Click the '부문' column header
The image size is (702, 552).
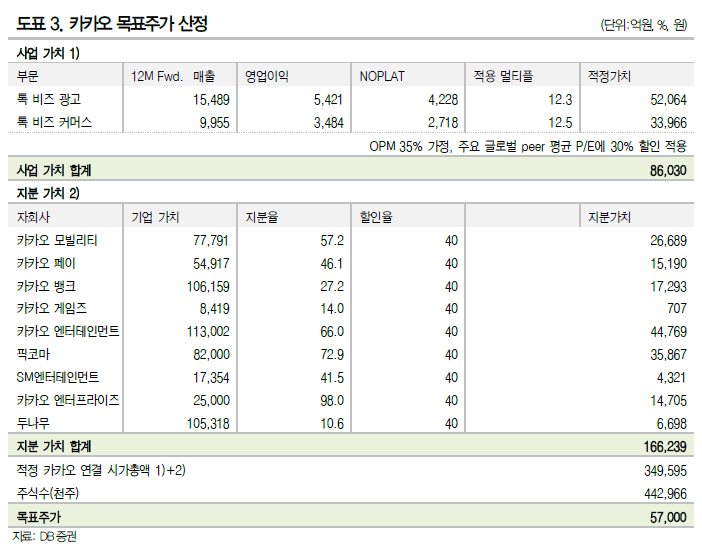27,76
